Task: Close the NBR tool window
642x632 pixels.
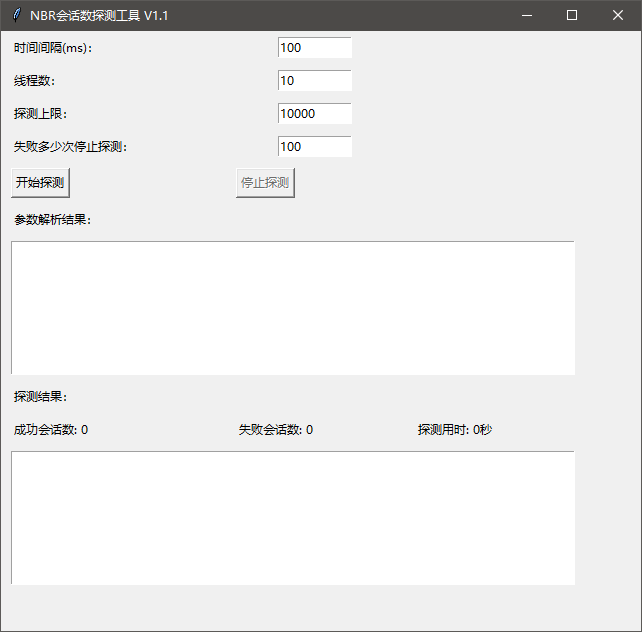Action: tap(618, 16)
